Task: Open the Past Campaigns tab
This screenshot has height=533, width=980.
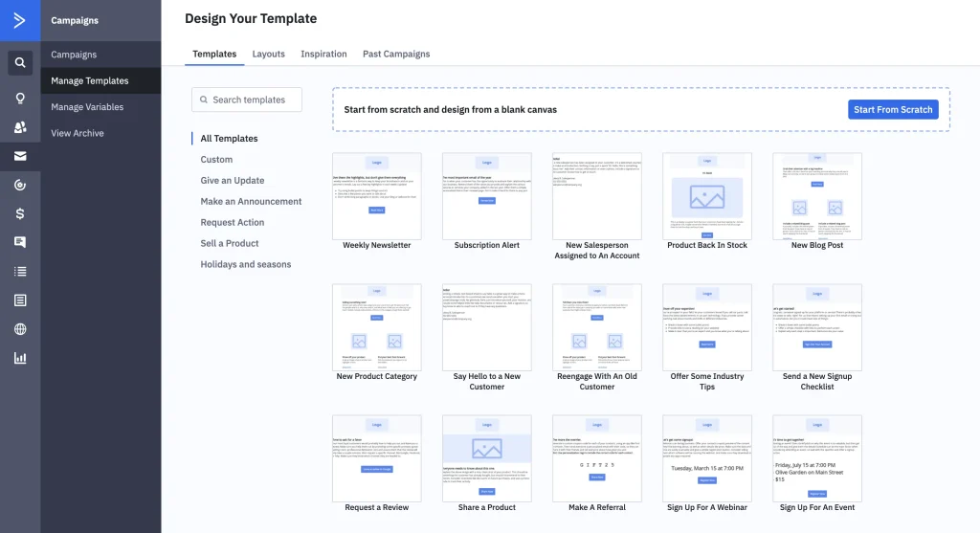Action: pyautogui.click(x=396, y=54)
